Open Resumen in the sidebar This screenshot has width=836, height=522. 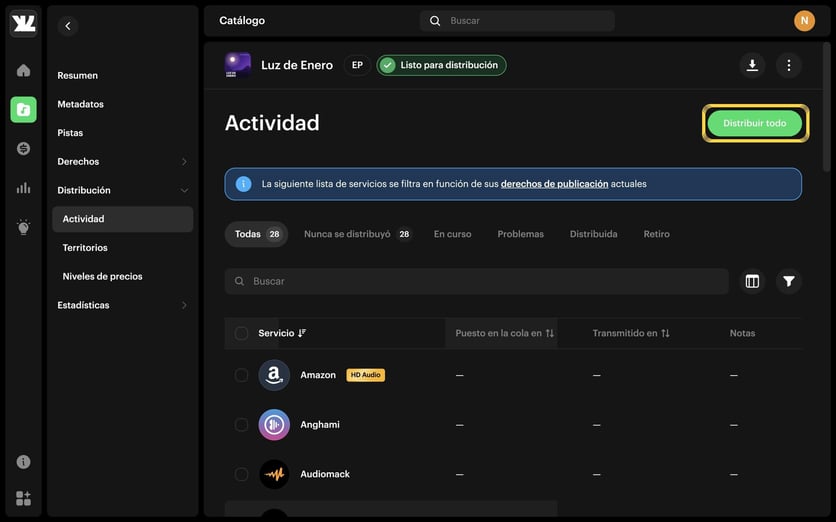click(x=77, y=75)
